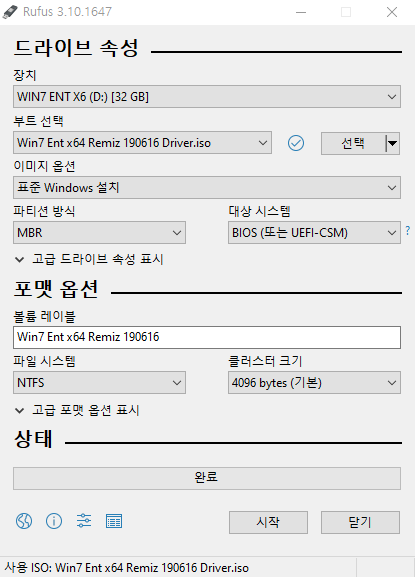Viewport: 415px width, 577px height.
Task: Click the 닫기 close button
Action: tap(360, 522)
